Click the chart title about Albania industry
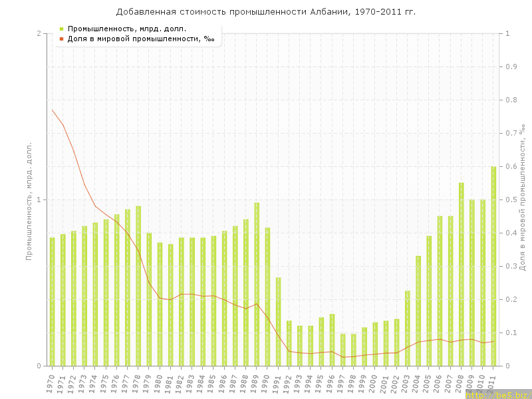The image size is (532, 399). [266, 11]
